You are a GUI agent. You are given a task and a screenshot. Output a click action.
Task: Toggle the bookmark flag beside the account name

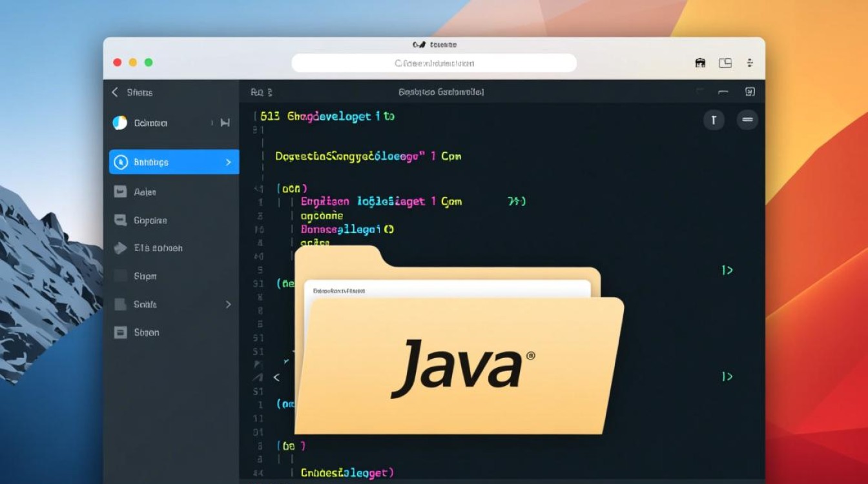(x=226, y=123)
